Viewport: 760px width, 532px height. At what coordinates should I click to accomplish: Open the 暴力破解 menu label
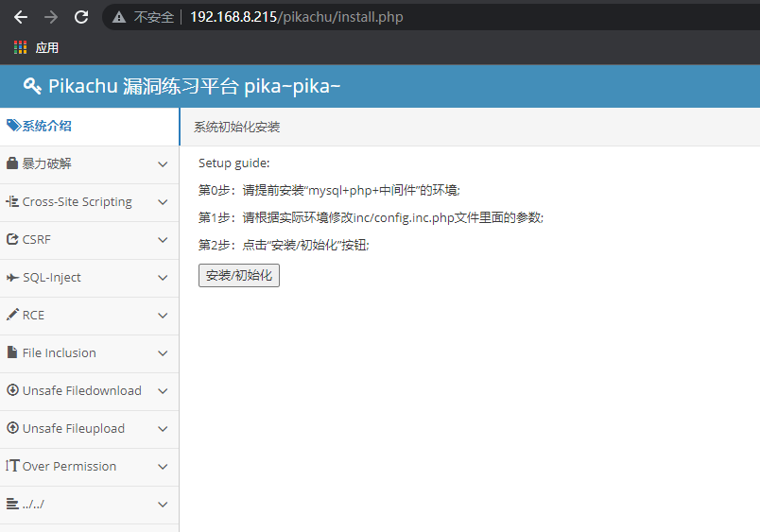coord(47,163)
